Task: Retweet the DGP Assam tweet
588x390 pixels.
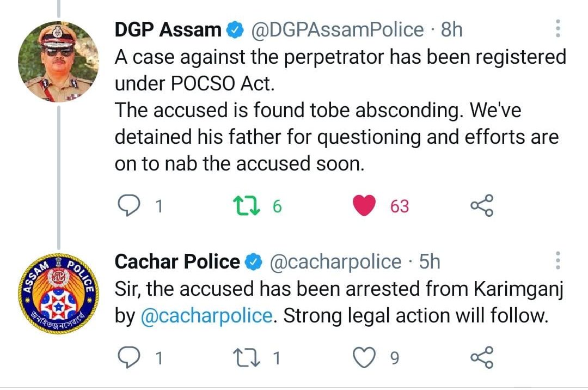Action: pyautogui.click(x=242, y=206)
